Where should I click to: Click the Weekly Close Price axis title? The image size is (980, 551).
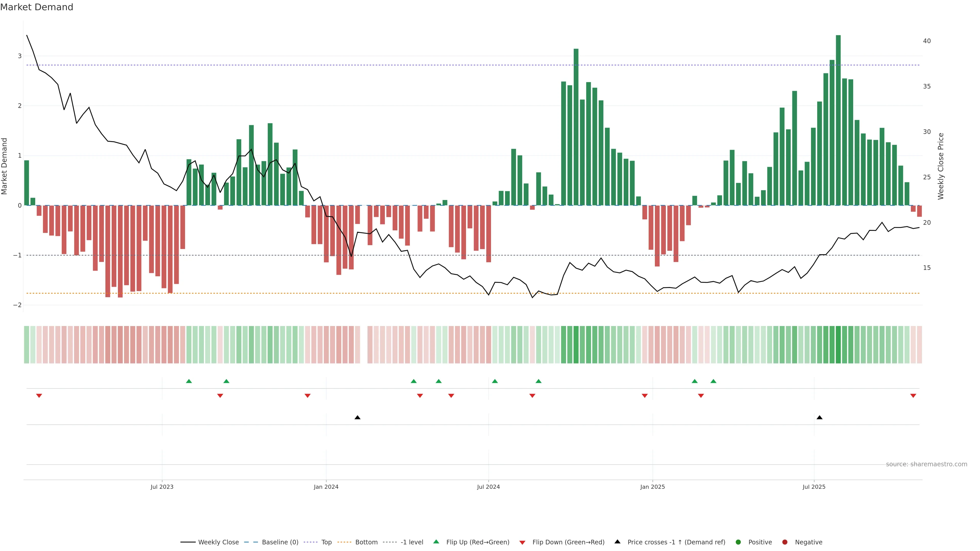click(x=941, y=166)
